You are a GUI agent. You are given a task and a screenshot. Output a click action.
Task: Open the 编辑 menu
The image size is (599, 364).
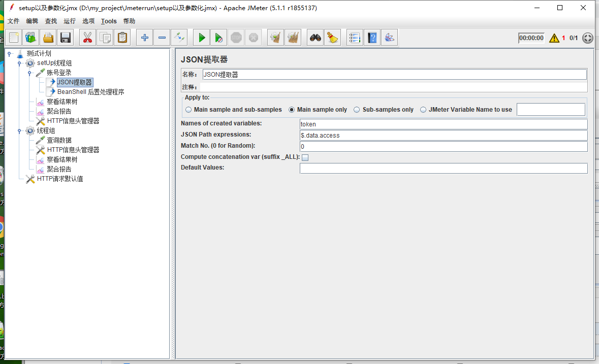click(x=32, y=21)
